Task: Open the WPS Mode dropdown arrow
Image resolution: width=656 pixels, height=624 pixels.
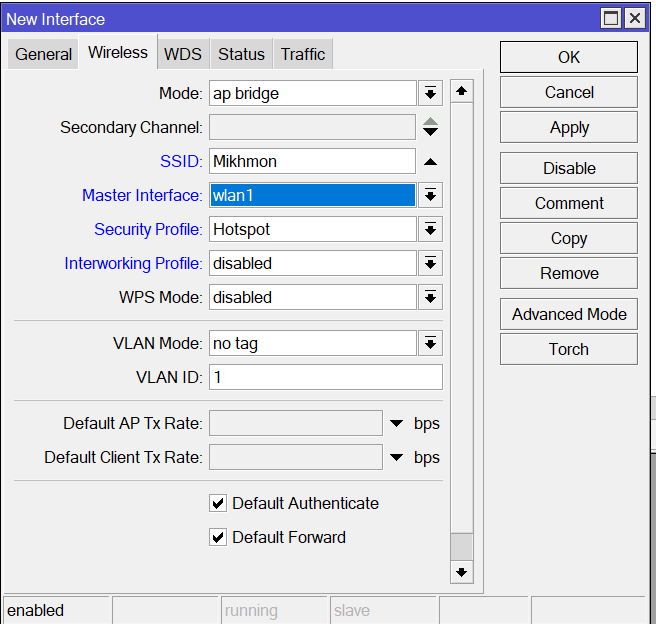Action: [430, 297]
